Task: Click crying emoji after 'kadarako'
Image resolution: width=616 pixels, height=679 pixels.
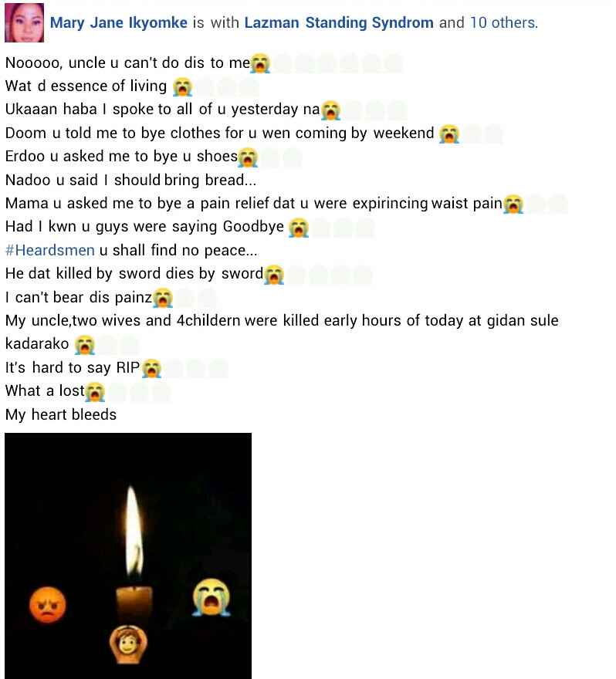Action: point(84,345)
